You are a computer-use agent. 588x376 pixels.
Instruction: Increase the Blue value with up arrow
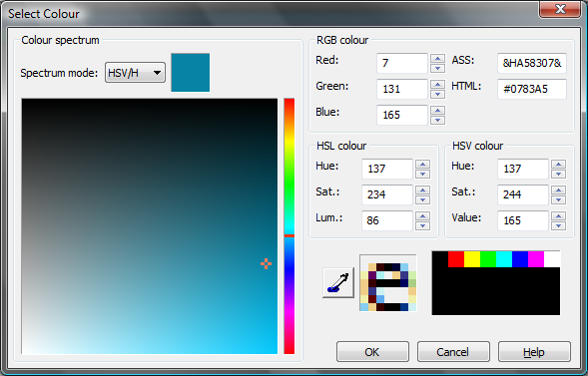437,110
